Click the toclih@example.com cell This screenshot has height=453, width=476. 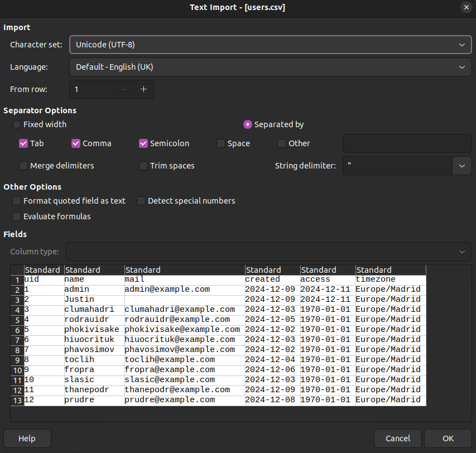185,360
